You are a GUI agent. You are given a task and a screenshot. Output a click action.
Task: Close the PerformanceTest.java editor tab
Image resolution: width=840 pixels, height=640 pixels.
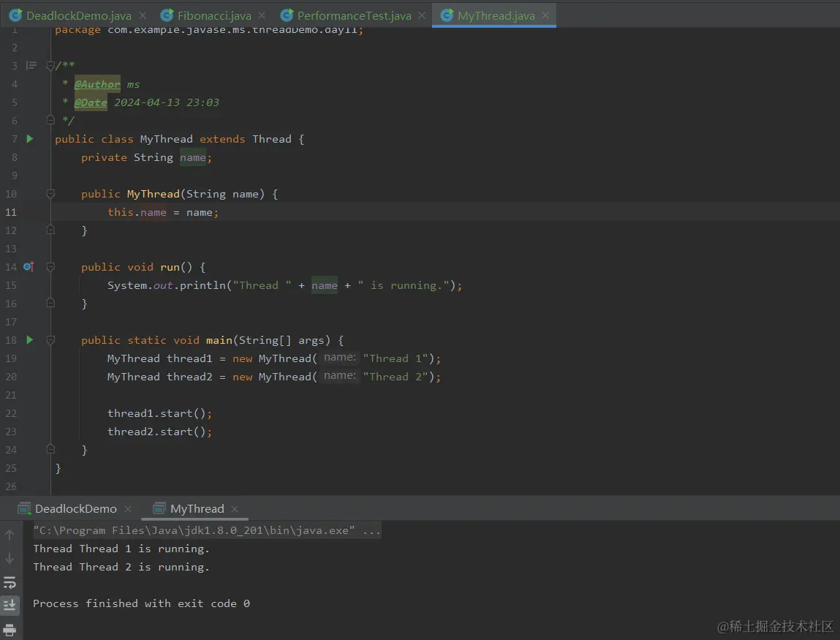point(422,15)
